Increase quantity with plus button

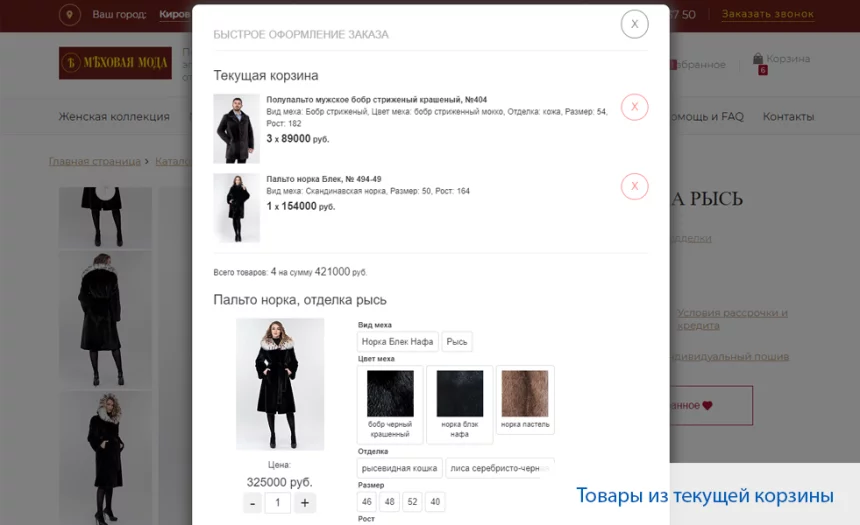[305, 502]
